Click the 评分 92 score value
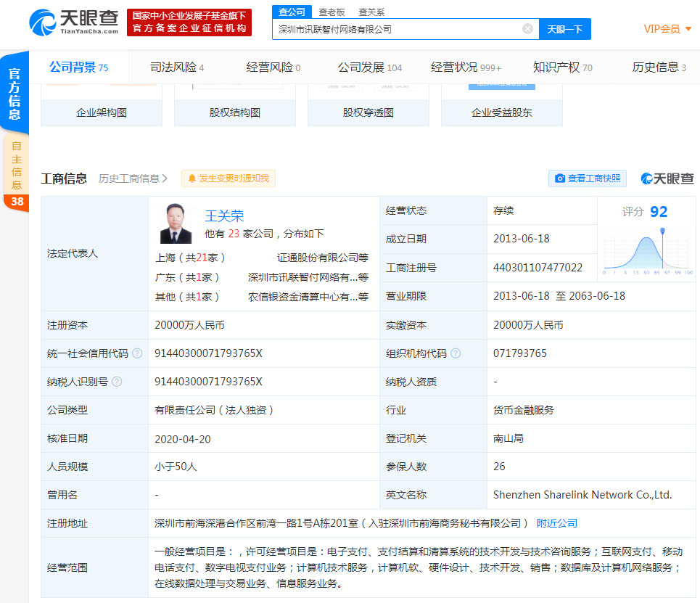The image size is (700, 603). tap(659, 211)
